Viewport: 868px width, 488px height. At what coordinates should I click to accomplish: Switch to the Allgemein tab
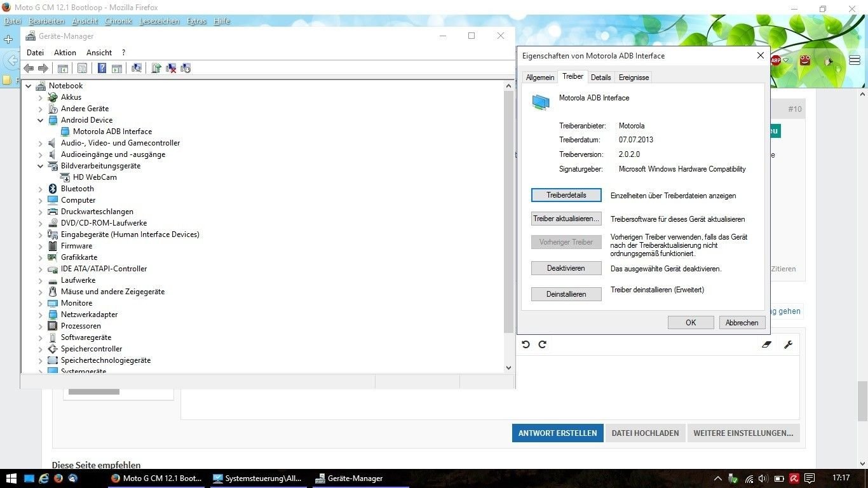pos(540,78)
